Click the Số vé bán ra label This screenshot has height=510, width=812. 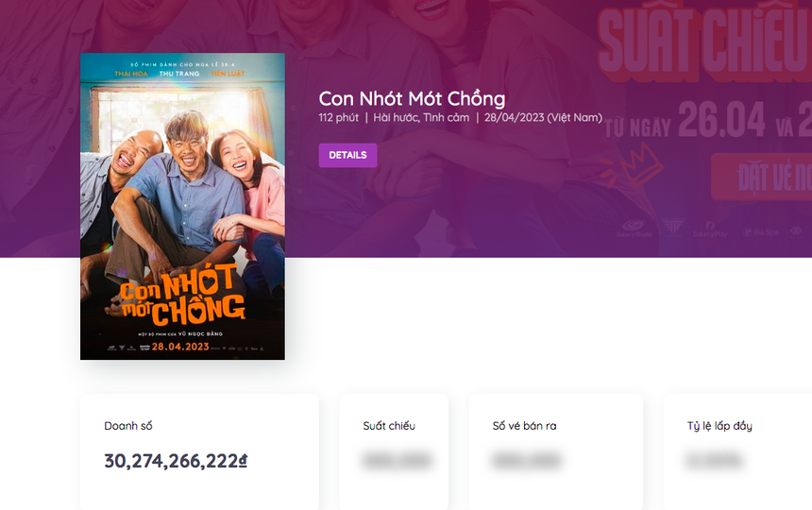coord(524,426)
